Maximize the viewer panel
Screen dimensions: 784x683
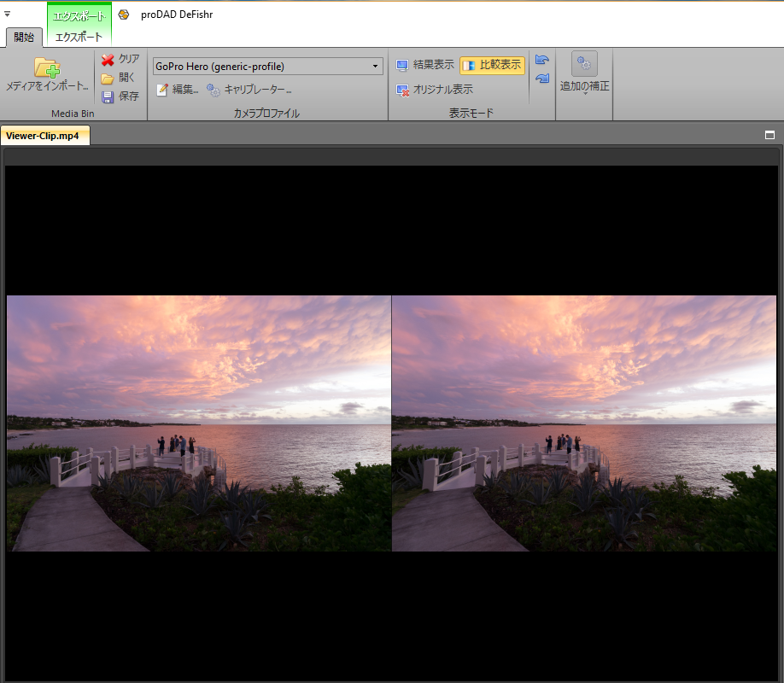click(x=769, y=135)
